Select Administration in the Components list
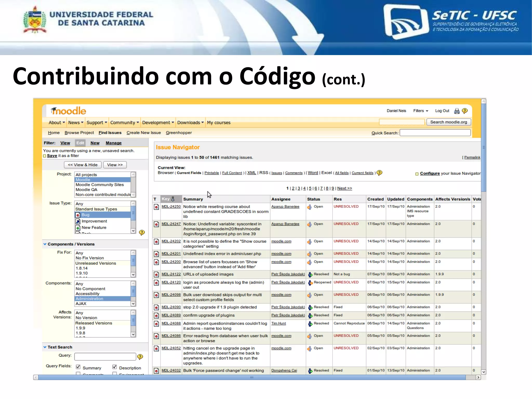 tap(102, 299)
